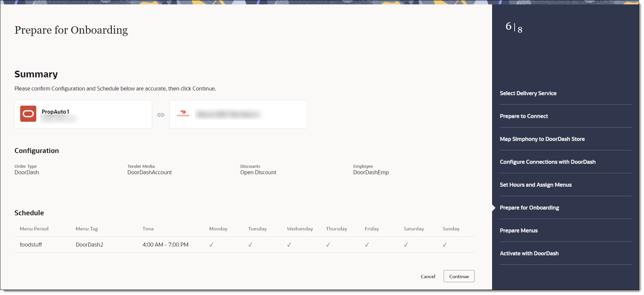The width and height of the screenshot is (644, 295).
Task: Open Map Simphony to DoorDash Store step
Action: coord(542,139)
